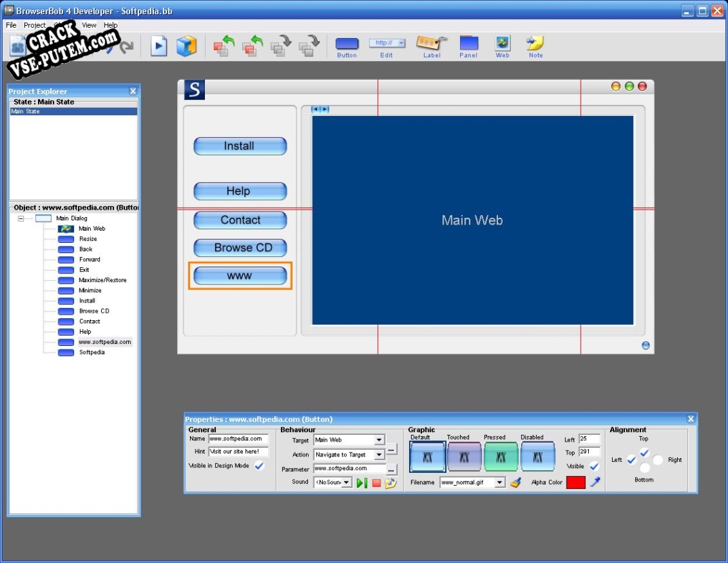Toggle Left alignment checkbox
This screenshot has height=563, width=728.
point(632,460)
